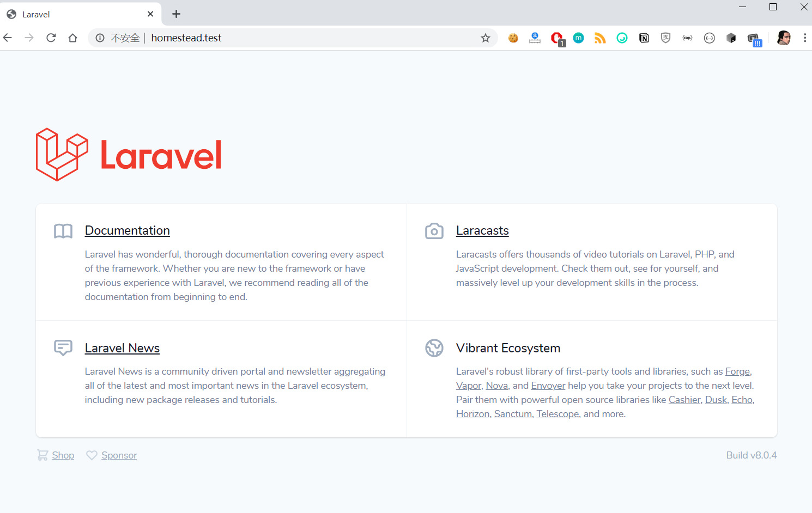
Task: Click the teal 'm' extension icon
Action: (x=579, y=38)
